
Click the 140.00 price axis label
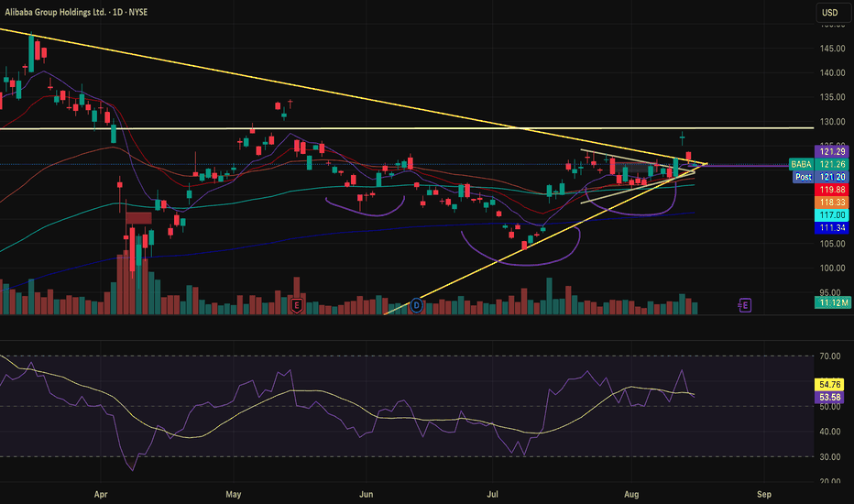coord(832,73)
